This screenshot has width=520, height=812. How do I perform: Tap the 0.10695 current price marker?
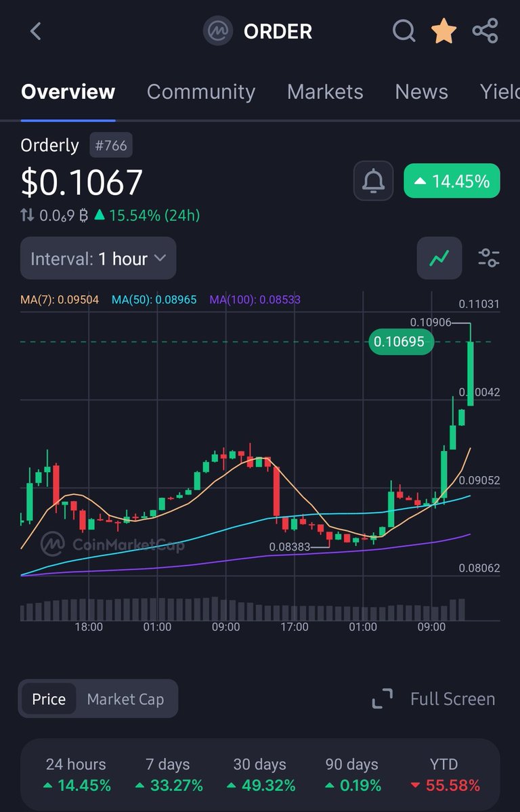coord(401,342)
